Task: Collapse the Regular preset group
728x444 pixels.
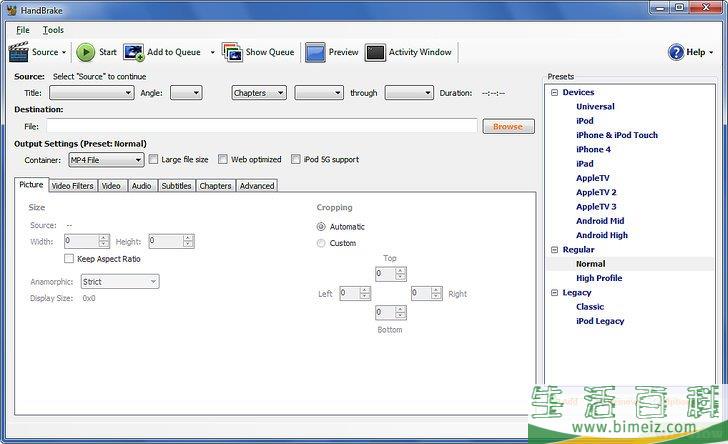Action: tap(554, 250)
